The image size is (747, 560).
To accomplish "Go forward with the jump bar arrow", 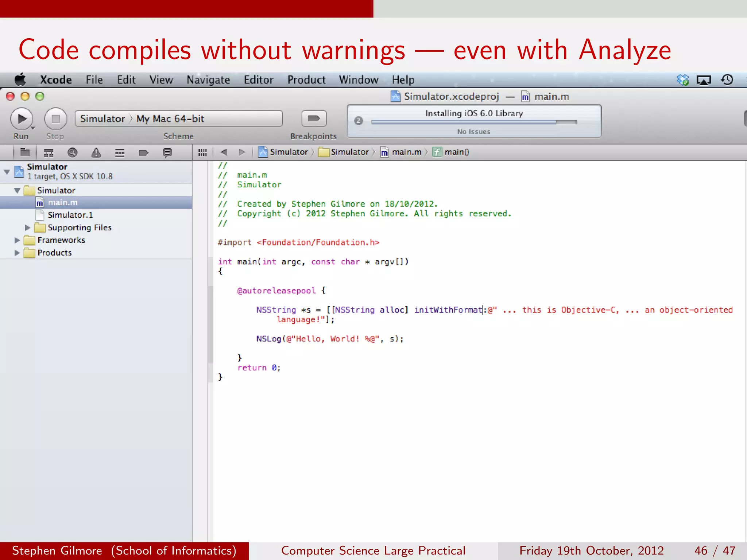I will tap(242, 152).
